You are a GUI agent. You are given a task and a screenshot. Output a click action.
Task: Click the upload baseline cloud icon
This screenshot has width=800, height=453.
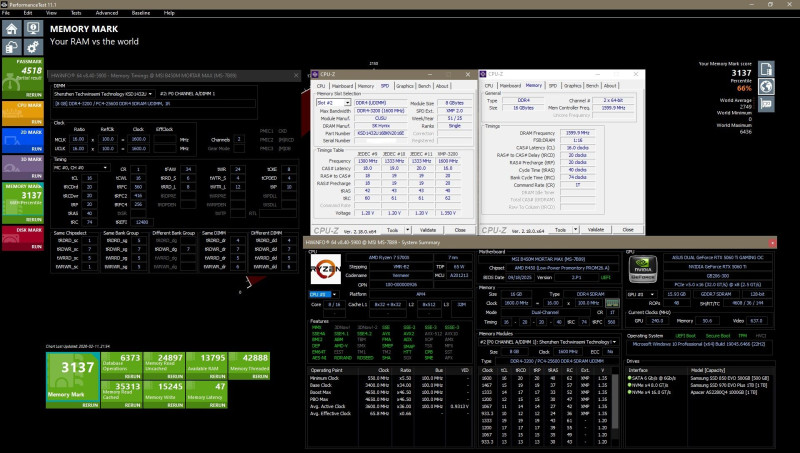(12, 47)
